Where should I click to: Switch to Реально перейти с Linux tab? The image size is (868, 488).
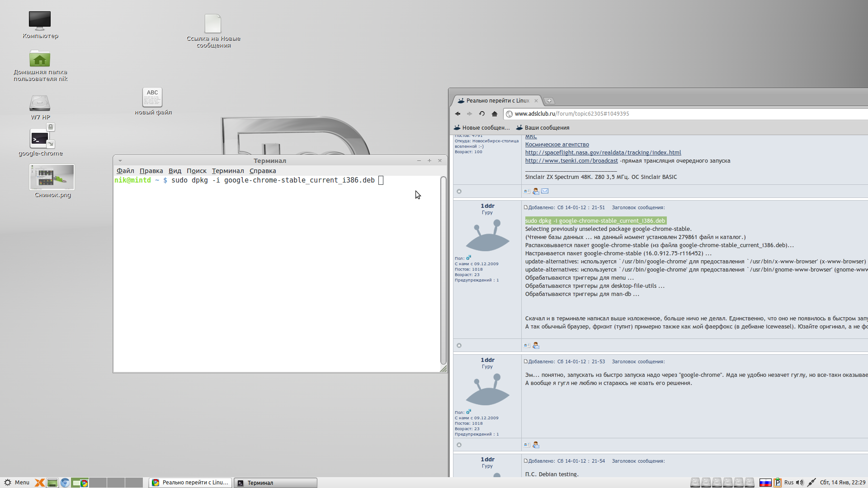pyautogui.click(x=497, y=101)
